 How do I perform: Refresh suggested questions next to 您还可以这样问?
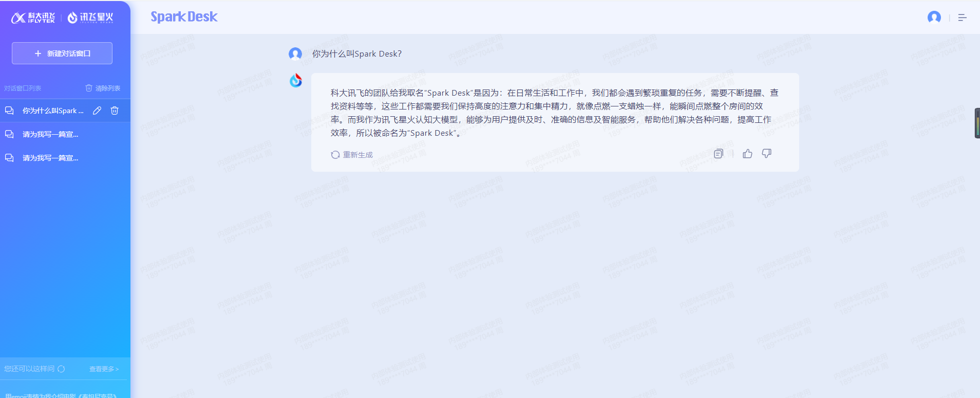62,369
